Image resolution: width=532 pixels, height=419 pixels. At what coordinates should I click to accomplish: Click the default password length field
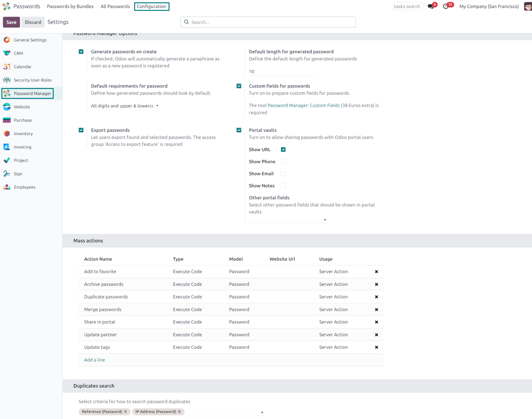tap(282, 72)
